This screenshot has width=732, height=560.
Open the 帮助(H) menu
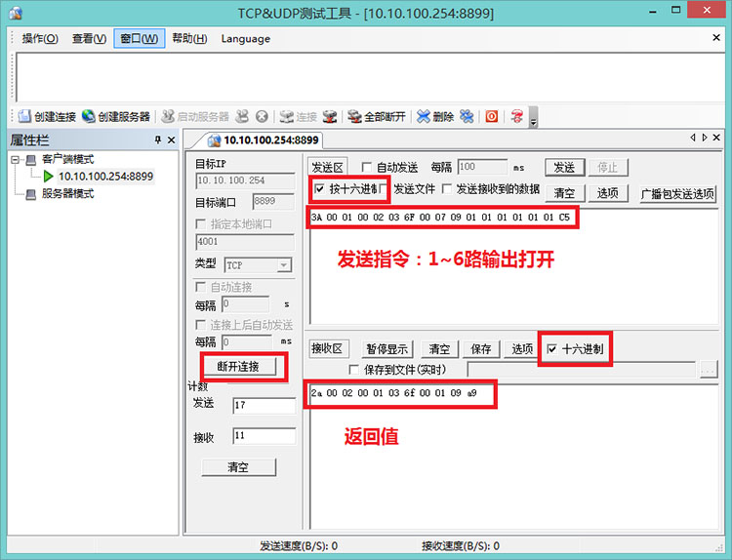pos(189,38)
